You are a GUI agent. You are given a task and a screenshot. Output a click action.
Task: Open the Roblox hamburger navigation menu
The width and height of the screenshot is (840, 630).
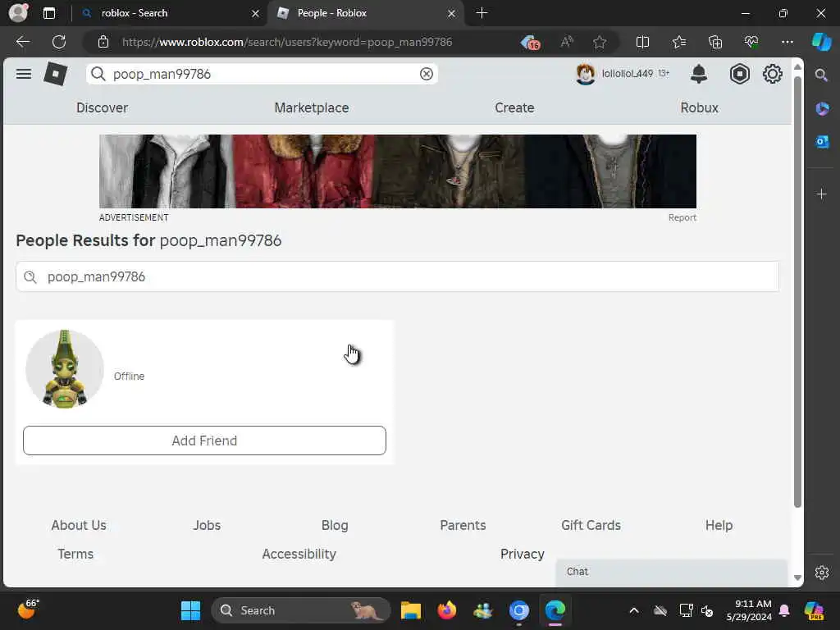(24, 74)
